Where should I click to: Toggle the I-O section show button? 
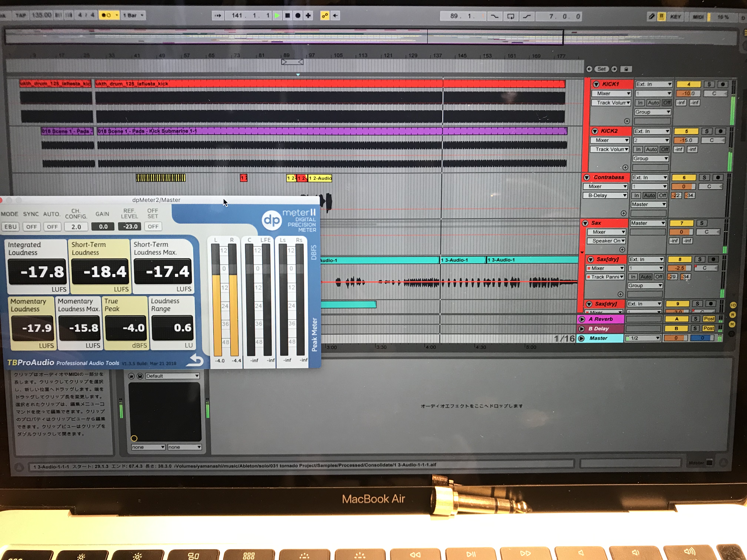click(733, 305)
